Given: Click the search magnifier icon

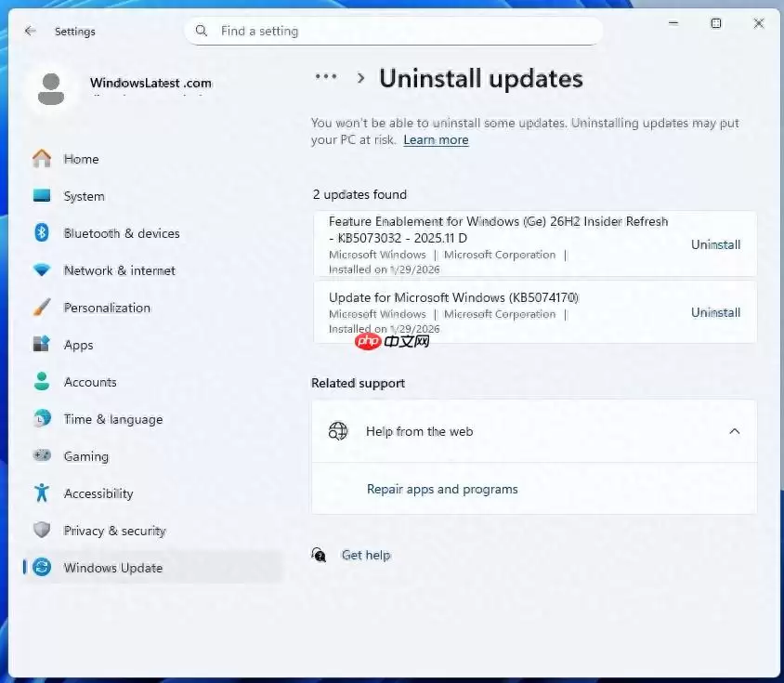Looking at the screenshot, I should tap(201, 31).
